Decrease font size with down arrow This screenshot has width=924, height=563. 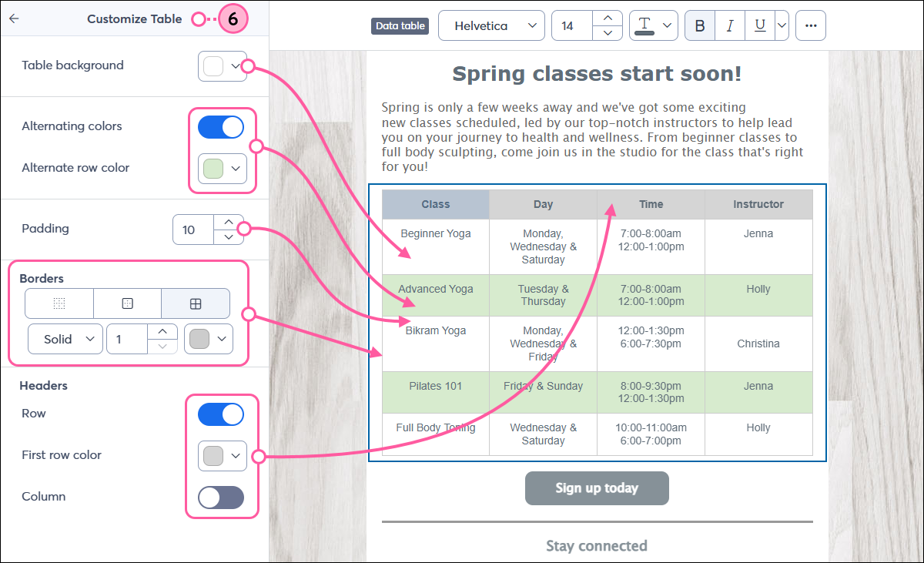(608, 33)
